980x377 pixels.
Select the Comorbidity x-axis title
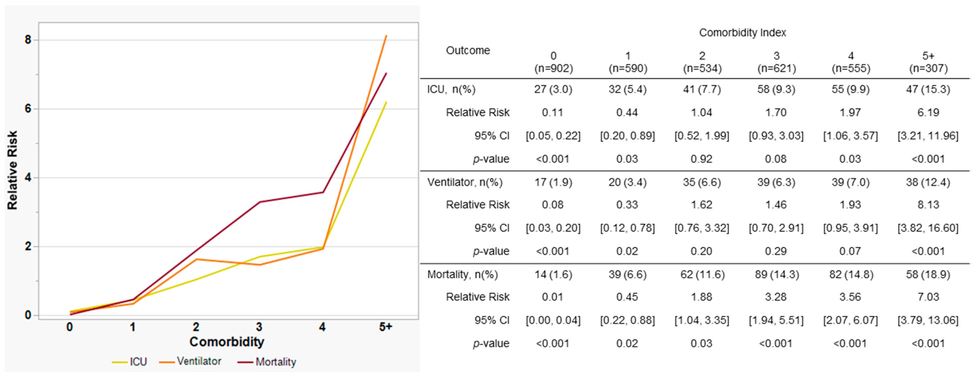pos(227,342)
